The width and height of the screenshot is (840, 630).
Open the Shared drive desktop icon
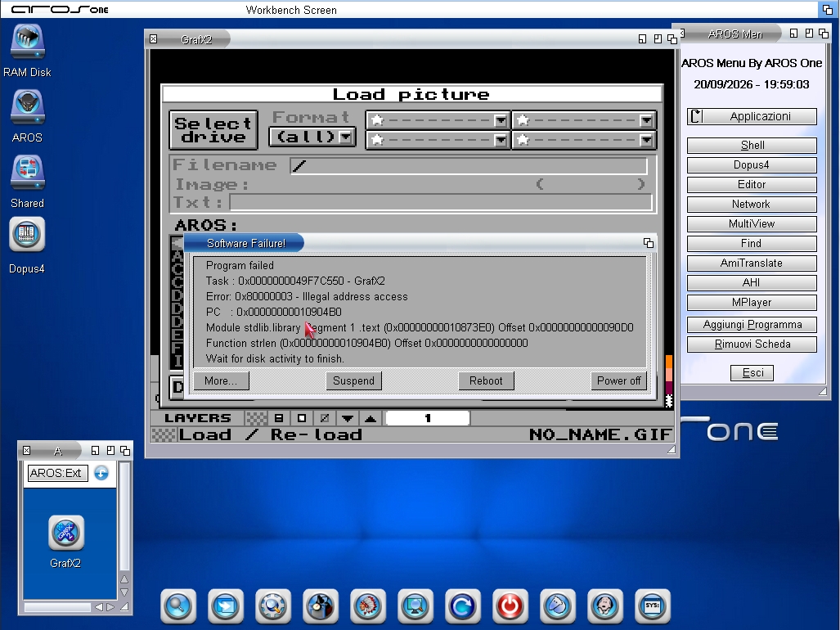pyautogui.click(x=27, y=173)
